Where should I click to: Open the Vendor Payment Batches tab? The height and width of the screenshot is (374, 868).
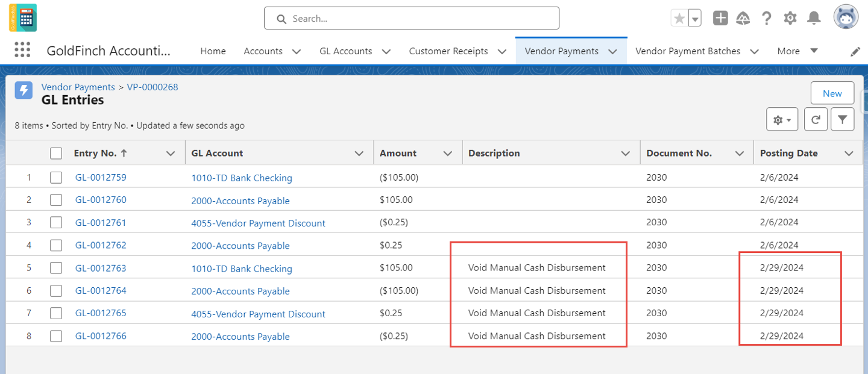688,51
